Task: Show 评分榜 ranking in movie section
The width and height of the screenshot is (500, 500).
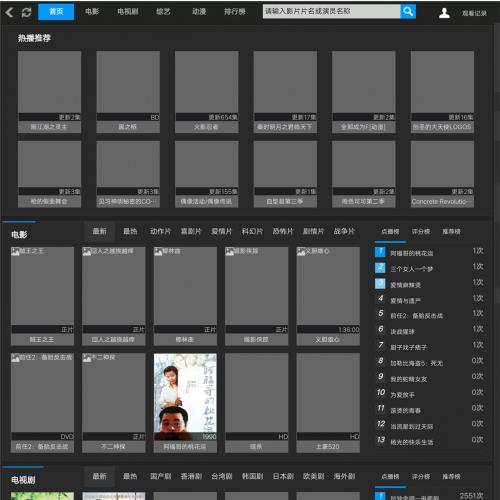Action: (421, 232)
